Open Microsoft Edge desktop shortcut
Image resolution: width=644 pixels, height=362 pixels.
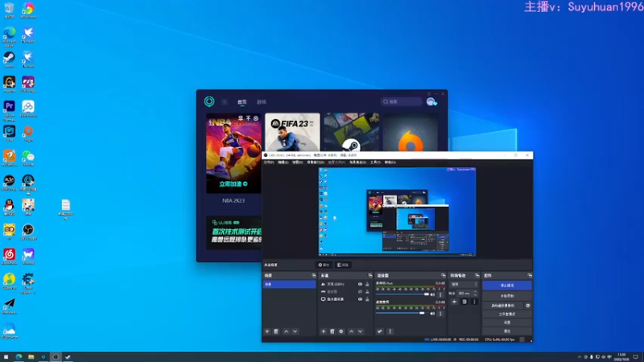click(9, 36)
